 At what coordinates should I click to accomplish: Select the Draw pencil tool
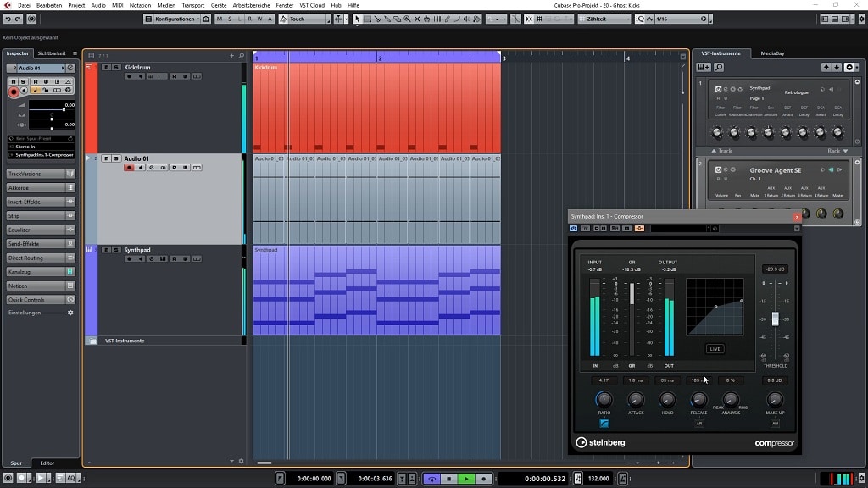pos(448,19)
